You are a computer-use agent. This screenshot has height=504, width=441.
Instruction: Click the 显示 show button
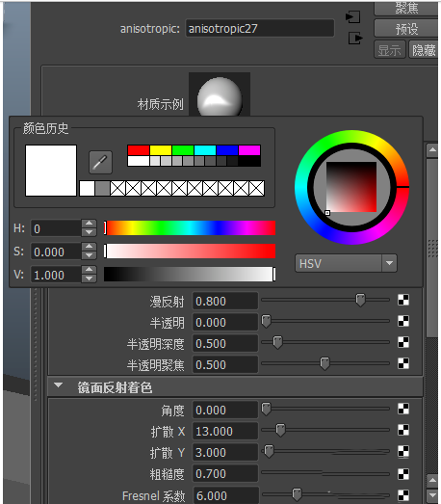(390, 50)
